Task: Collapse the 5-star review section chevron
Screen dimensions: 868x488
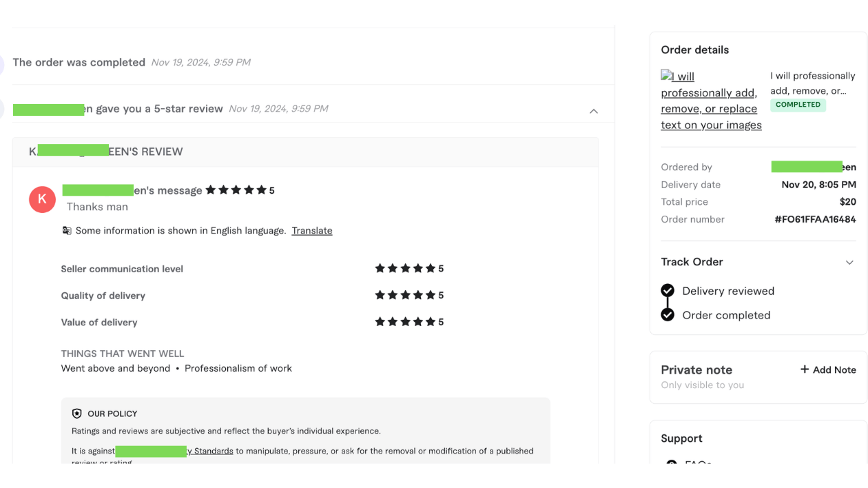Action: (x=593, y=111)
